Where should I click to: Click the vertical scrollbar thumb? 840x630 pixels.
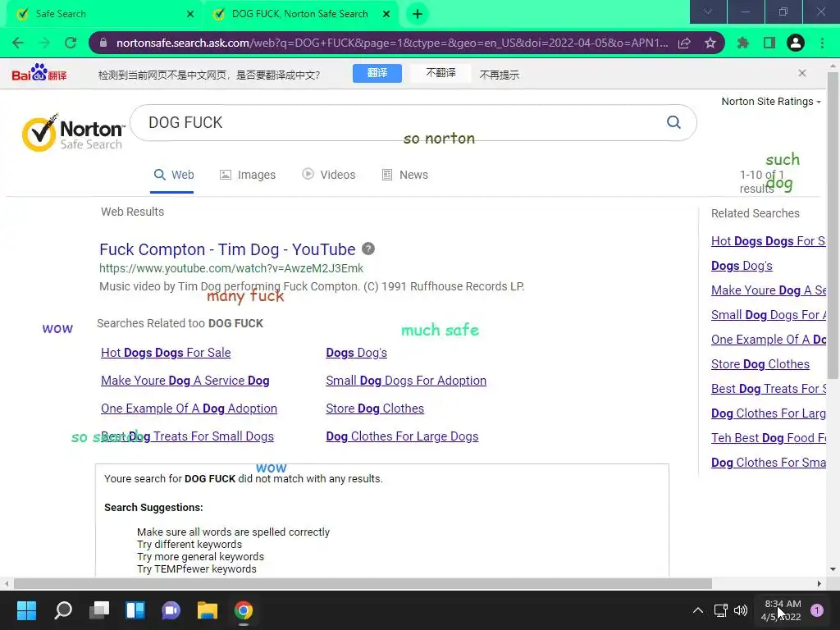click(x=833, y=225)
